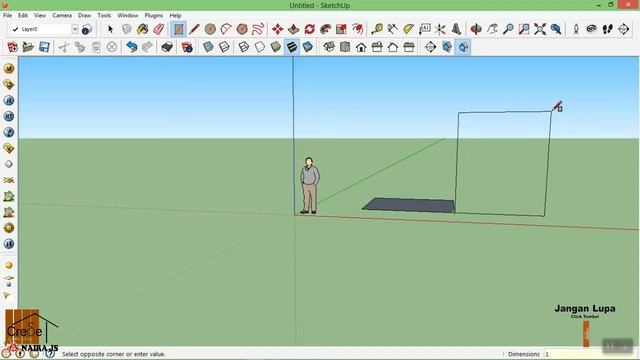Toggle Display Section Cuts

point(463,47)
